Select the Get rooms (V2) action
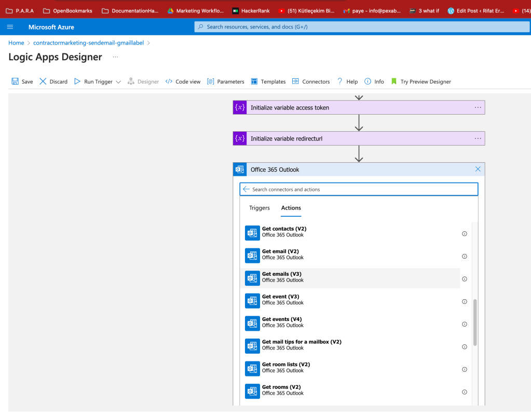Image resolution: width=531 pixels, height=420 pixels. pyautogui.click(x=350, y=391)
